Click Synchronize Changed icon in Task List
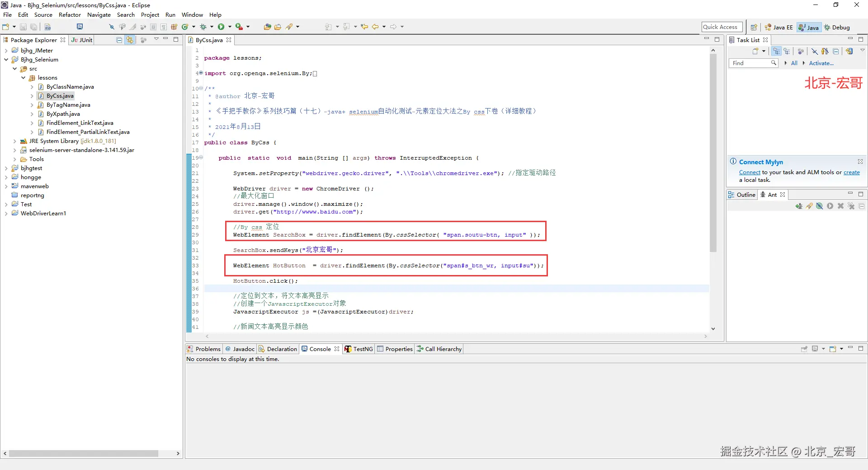Viewport: 868px width, 470px height. (x=849, y=51)
